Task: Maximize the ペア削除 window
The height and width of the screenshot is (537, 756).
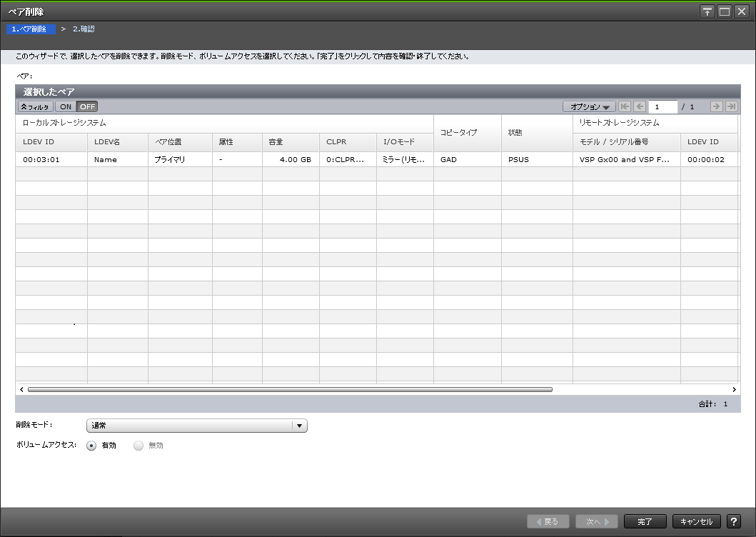Action: click(x=724, y=11)
